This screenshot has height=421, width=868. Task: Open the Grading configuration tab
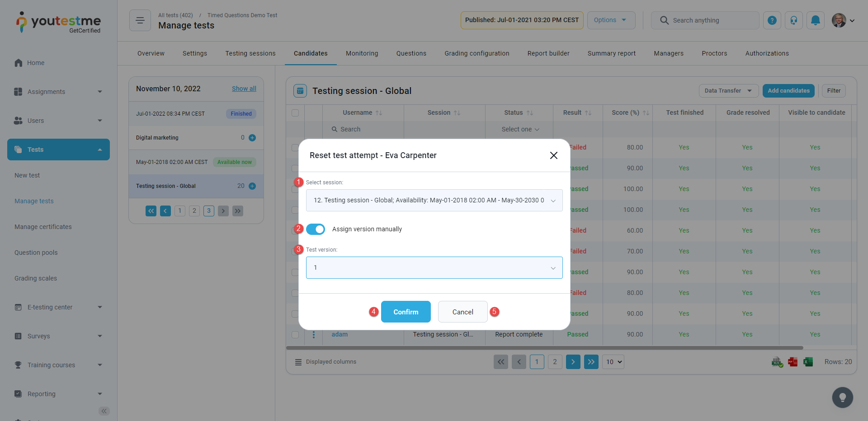click(x=476, y=53)
